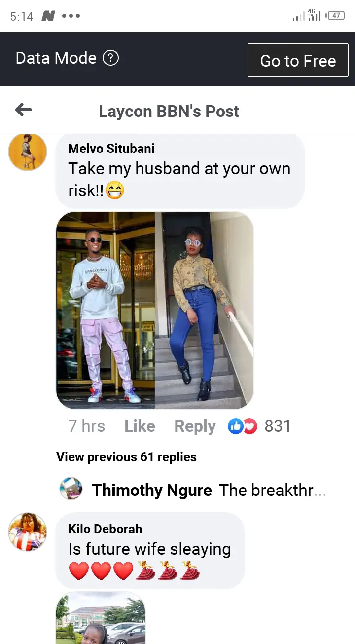This screenshot has width=355, height=644.
Task: Open the photo of man in pink pants
Action: (x=106, y=310)
